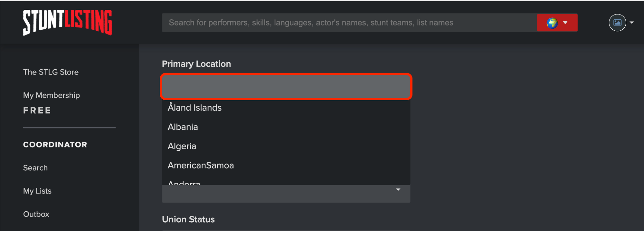The height and width of the screenshot is (231, 644).
Task: Open the dropdown arrow below country list
Action: tap(398, 190)
